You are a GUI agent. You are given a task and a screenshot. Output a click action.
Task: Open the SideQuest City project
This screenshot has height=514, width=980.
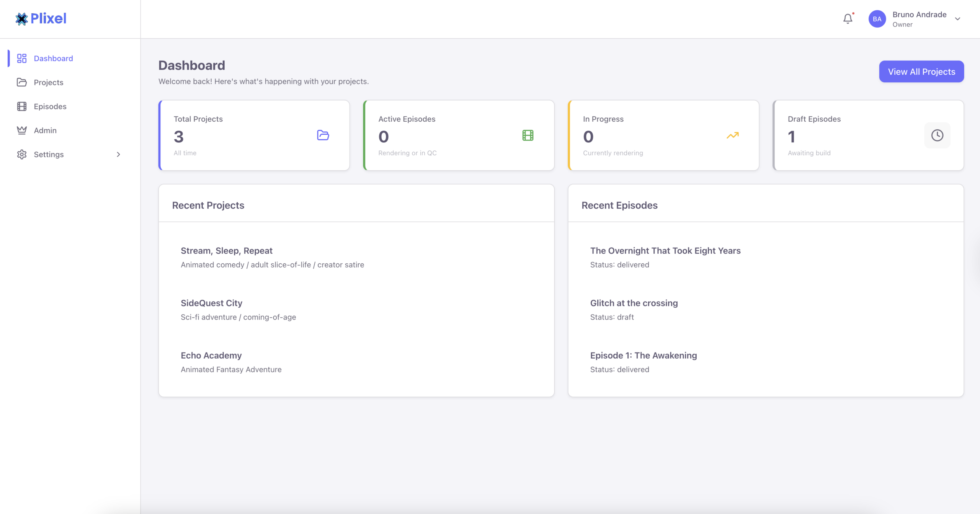click(211, 303)
